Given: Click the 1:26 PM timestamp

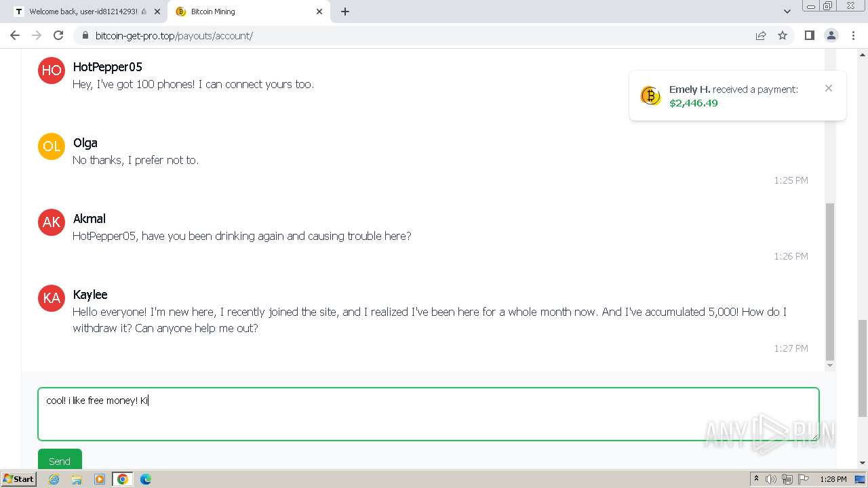Looking at the screenshot, I should (x=791, y=256).
